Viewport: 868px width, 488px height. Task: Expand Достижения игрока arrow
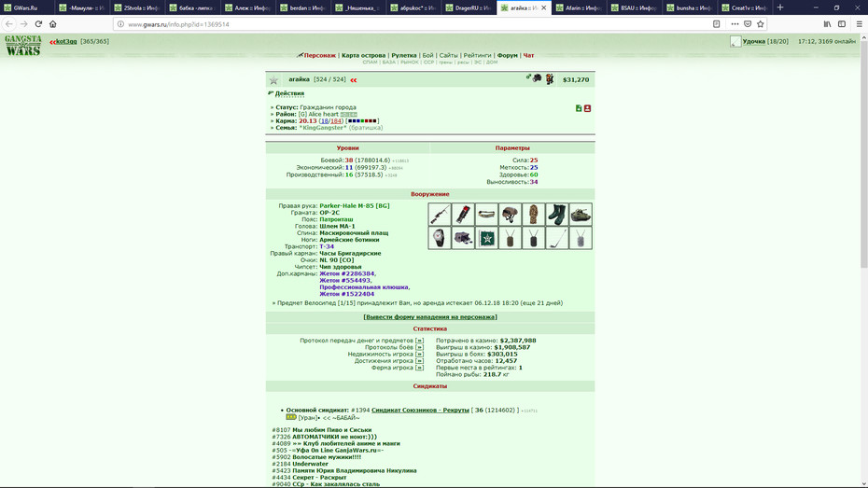pos(419,361)
